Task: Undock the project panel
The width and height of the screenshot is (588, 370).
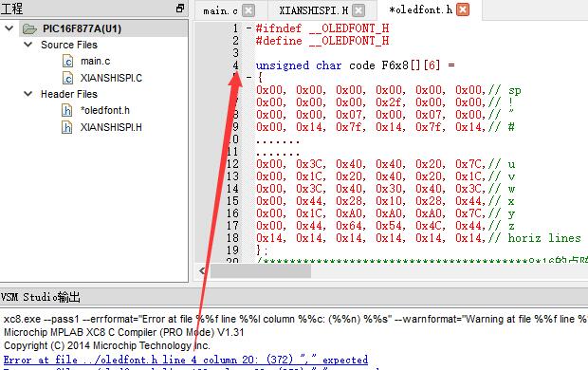Action: pos(180,9)
